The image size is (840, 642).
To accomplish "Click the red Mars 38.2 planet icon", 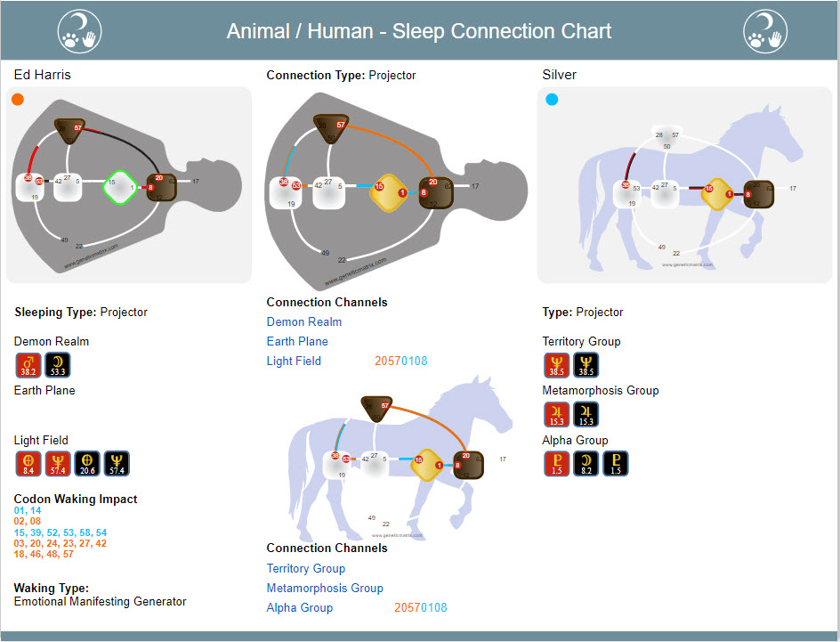I will coord(28,365).
